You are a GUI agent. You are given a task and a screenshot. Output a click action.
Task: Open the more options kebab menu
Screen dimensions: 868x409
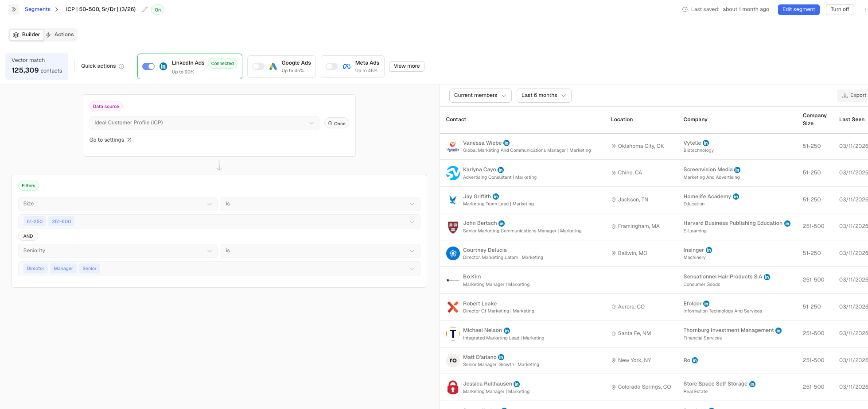[865, 9]
